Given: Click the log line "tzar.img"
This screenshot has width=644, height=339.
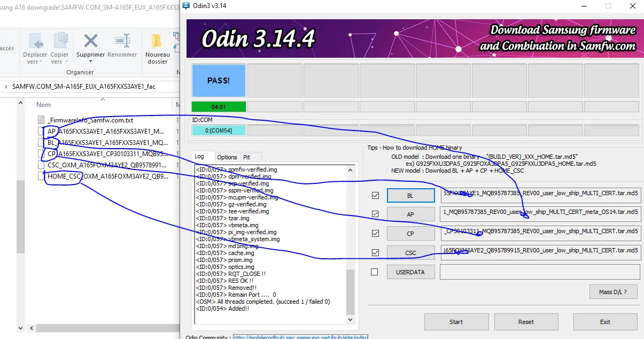Looking at the screenshot, I should coord(222,218).
